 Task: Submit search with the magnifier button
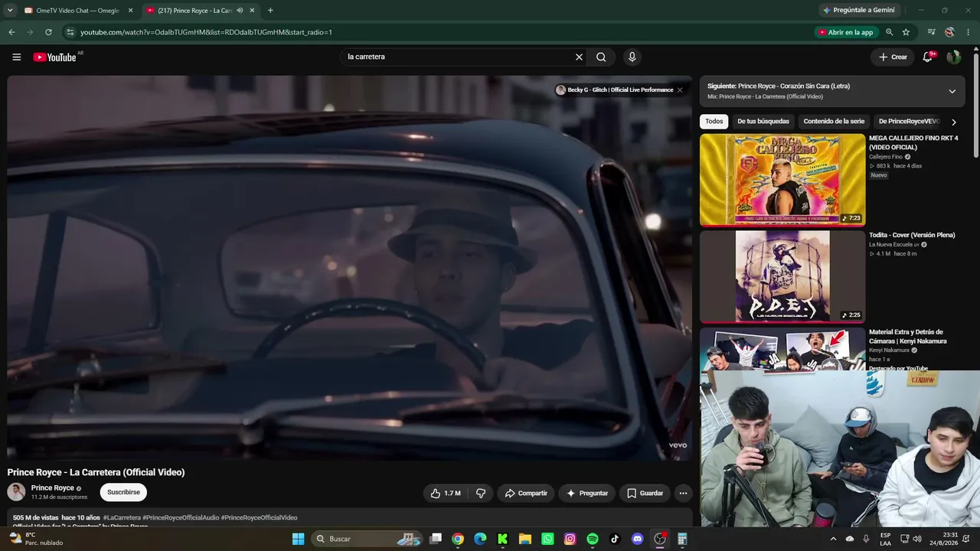(x=601, y=57)
